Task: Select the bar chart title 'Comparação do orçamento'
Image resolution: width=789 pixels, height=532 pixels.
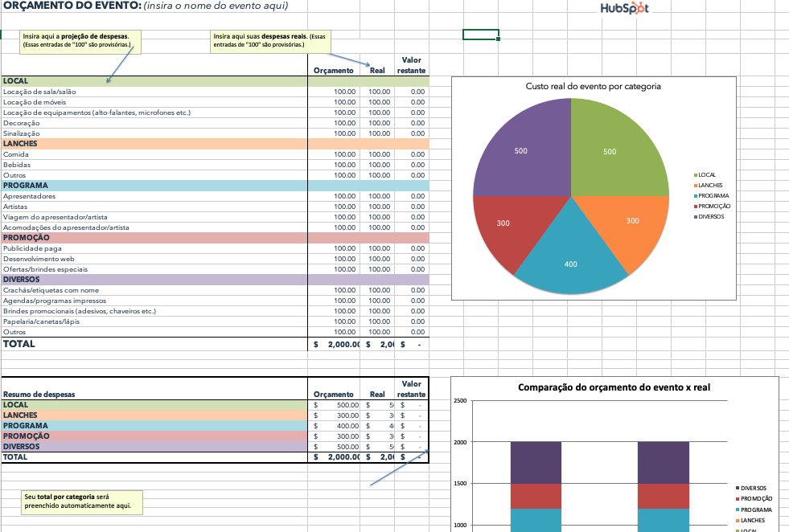Action: pos(614,387)
